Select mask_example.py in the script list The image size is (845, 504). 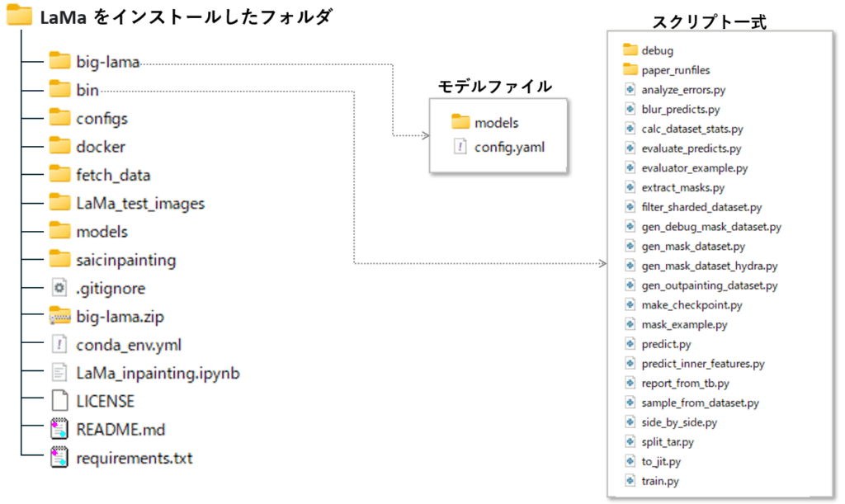point(684,324)
